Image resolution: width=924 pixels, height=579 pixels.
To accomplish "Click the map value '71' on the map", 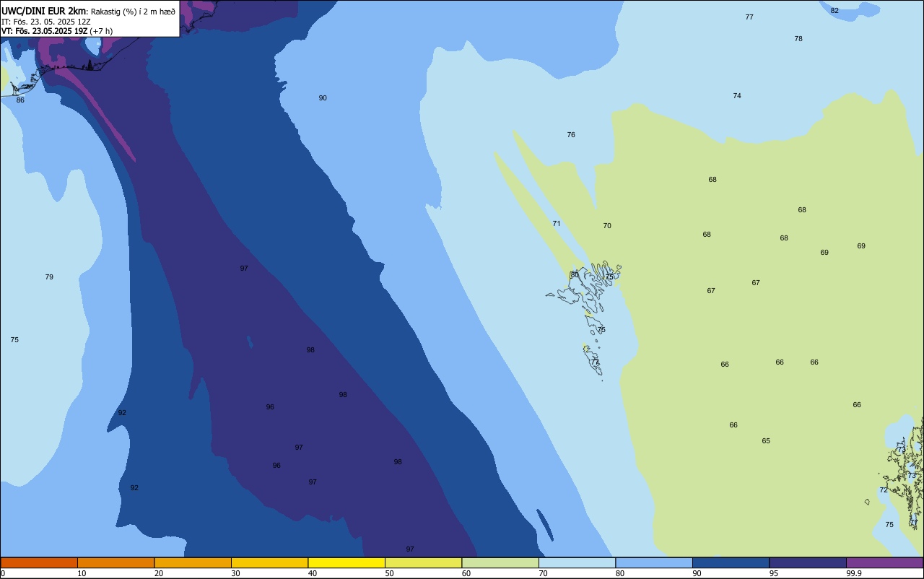I will pyautogui.click(x=557, y=223).
